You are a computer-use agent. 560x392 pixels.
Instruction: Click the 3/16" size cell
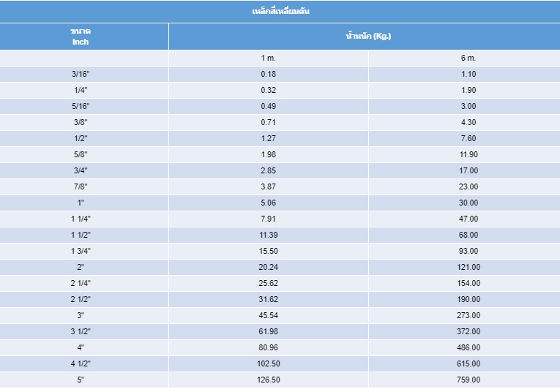pyautogui.click(x=81, y=74)
